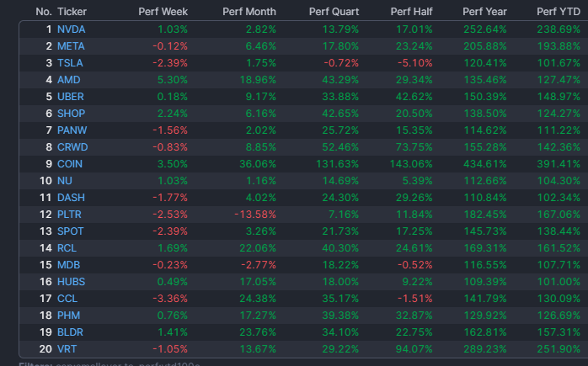Open the CRWD ticker link
This screenshot has width=588, height=366.
click(72, 147)
